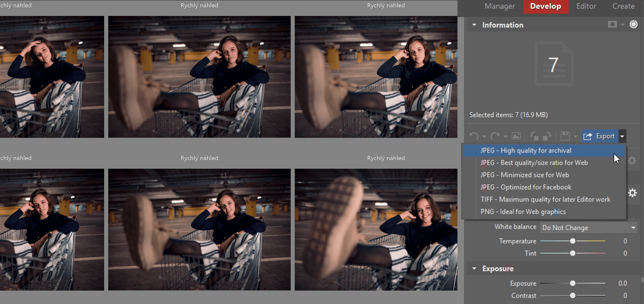This screenshot has width=644, height=304.
Task: Select top-left photo with hand on head
Action: [52, 77]
